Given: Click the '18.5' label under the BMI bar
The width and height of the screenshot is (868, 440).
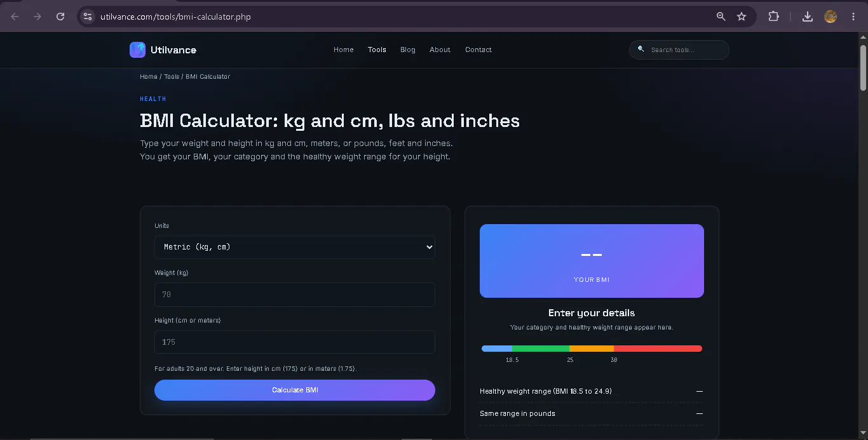Looking at the screenshot, I should point(512,360).
